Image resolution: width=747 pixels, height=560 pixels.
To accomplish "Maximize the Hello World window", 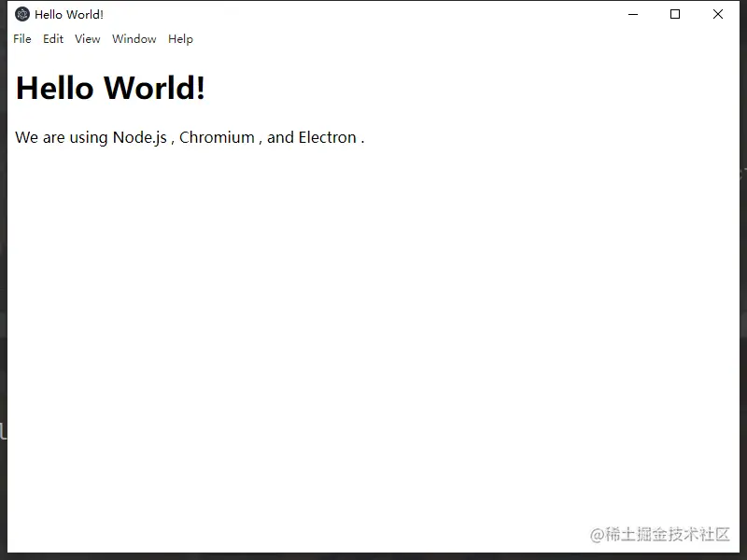I will [675, 14].
